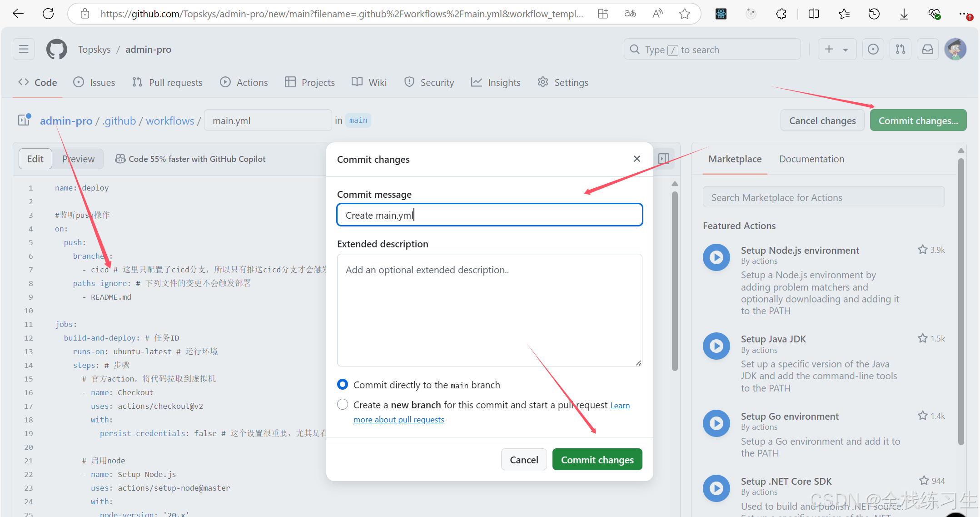Open the pull requests header icon
This screenshot has width=980, height=517.
click(900, 49)
